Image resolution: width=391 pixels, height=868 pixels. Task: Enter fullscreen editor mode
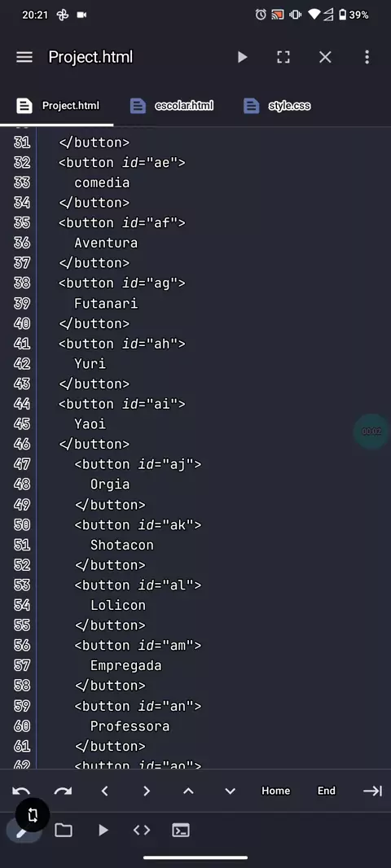point(283,57)
